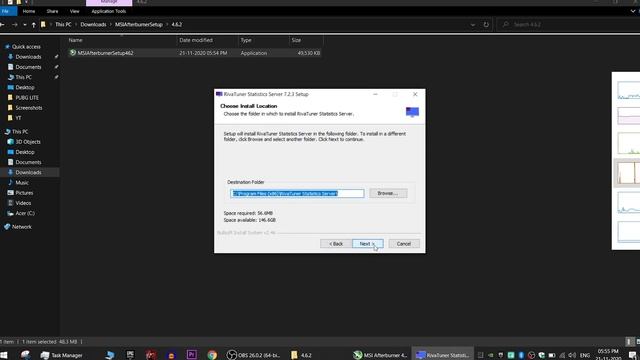Open the Browse folder dialog
640x360 pixels.
pos(388,193)
